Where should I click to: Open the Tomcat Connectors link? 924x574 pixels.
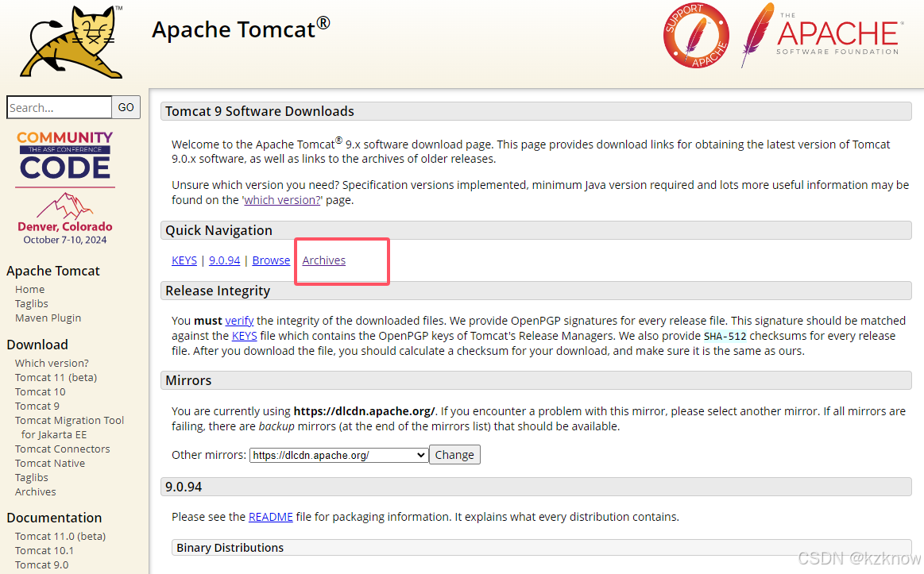click(x=63, y=449)
